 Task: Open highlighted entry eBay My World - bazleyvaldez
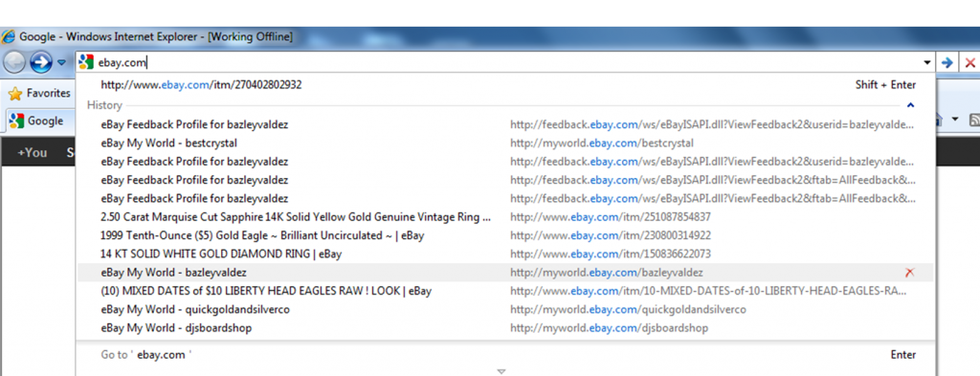pos(505,273)
